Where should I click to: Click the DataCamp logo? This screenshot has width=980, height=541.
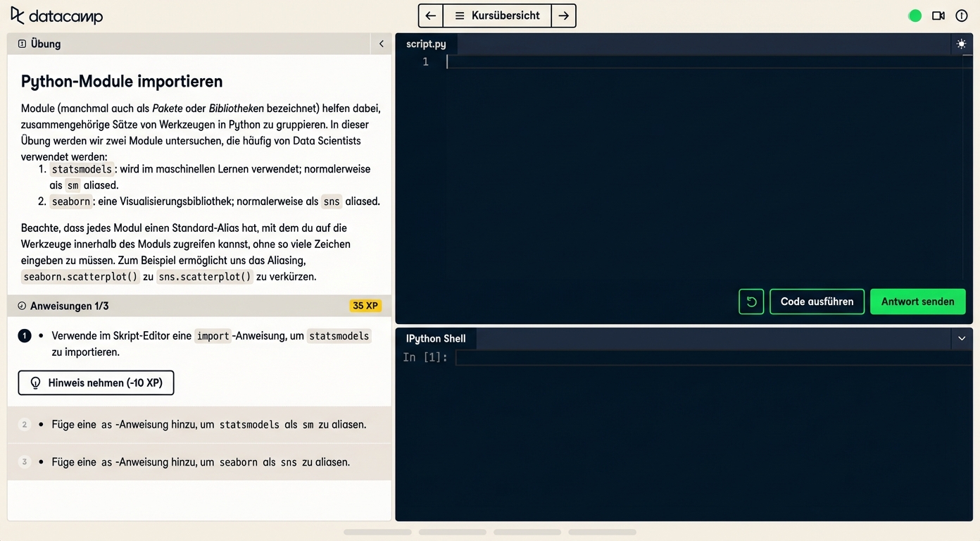(56, 15)
